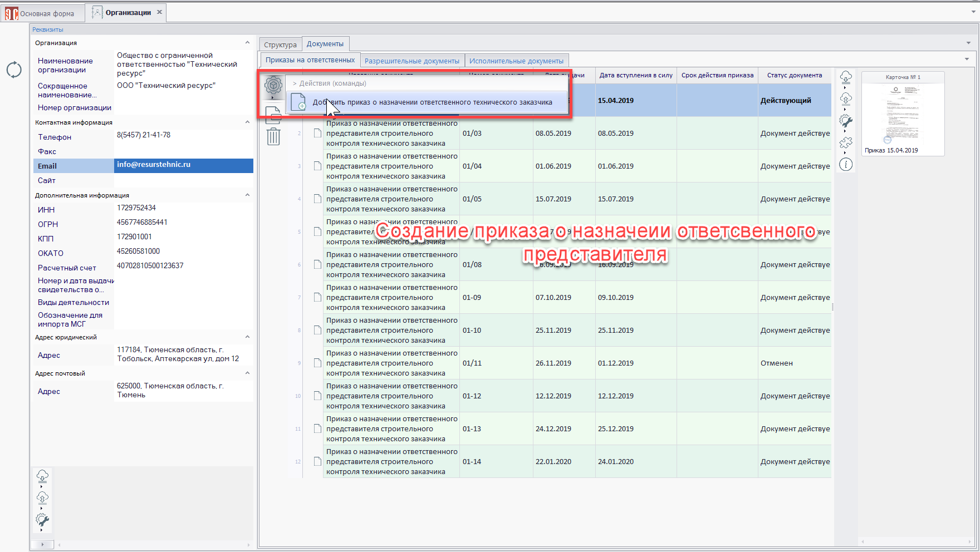Click the ОГРН field value 4567746885441

pos(183,224)
